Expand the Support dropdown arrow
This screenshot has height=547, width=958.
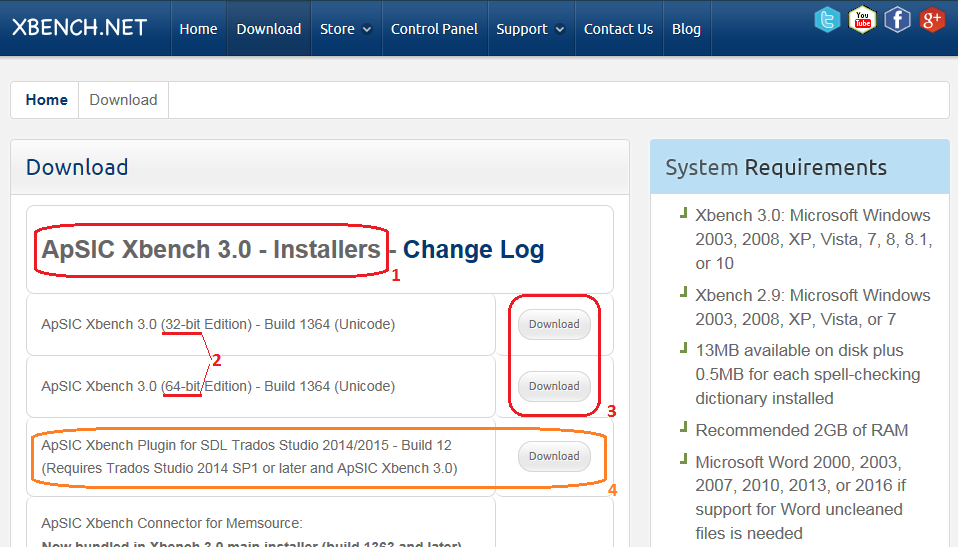click(560, 29)
